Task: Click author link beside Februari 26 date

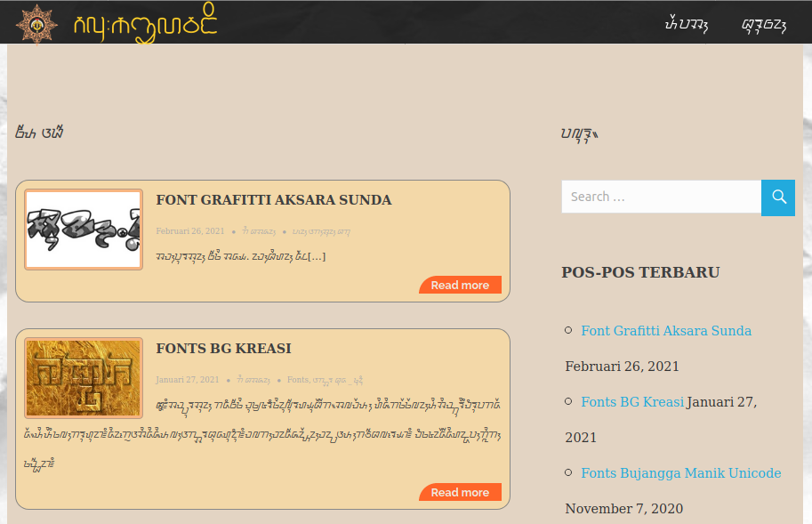Action: pos(257,231)
